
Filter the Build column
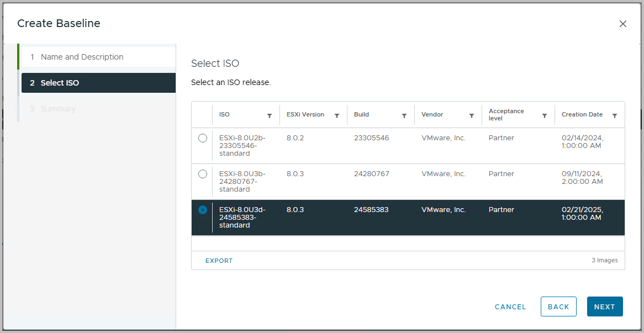click(405, 115)
